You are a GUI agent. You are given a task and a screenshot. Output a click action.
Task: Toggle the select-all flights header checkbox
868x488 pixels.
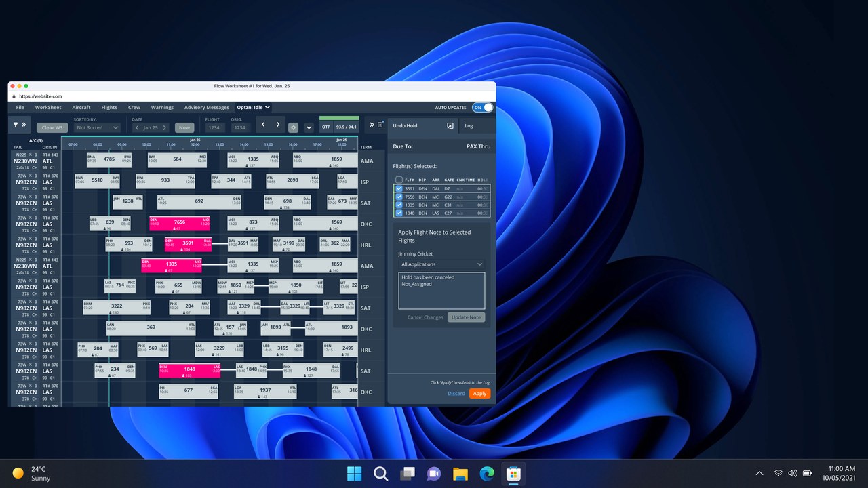tap(399, 180)
